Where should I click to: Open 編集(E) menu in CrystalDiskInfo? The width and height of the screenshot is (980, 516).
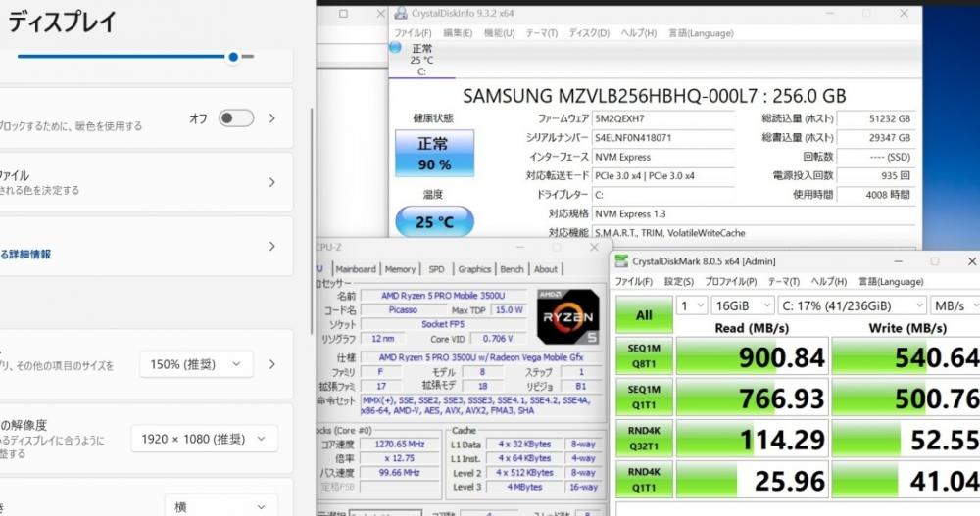[x=458, y=33]
